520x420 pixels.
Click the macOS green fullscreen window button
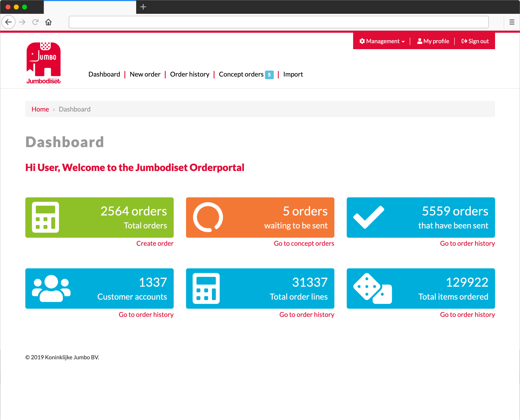[25, 7]
